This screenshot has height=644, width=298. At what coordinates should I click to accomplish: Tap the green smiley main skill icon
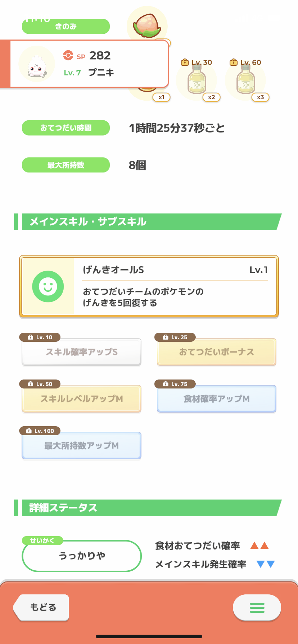[48, 286]
